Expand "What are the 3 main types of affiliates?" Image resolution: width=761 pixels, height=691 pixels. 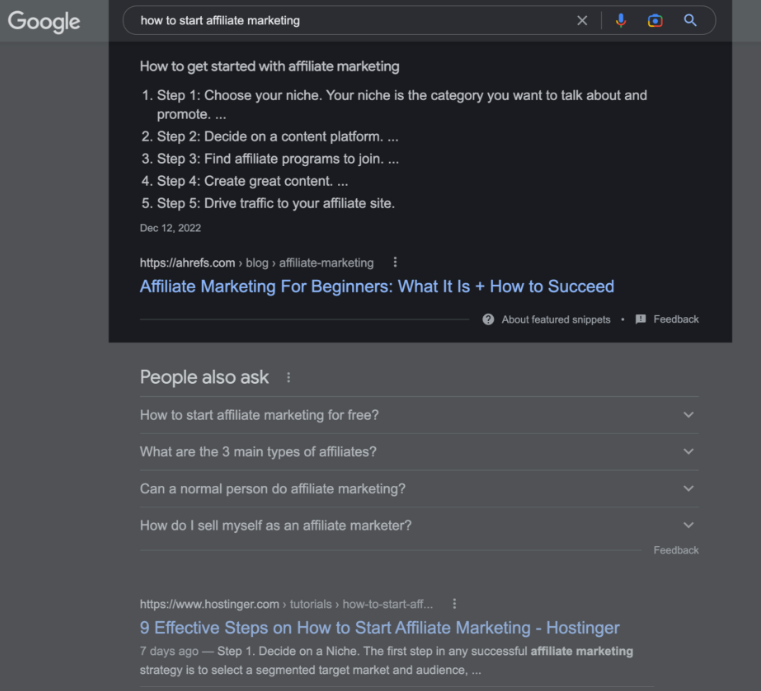tap(418, 452)
